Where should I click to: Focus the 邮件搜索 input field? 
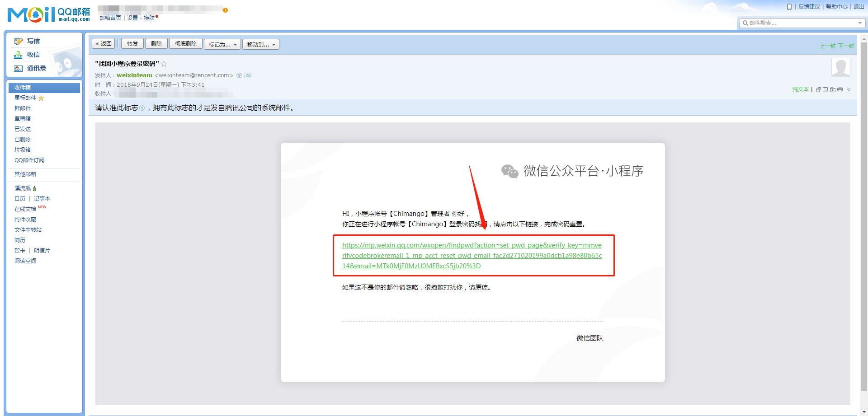tap(802, 23)
